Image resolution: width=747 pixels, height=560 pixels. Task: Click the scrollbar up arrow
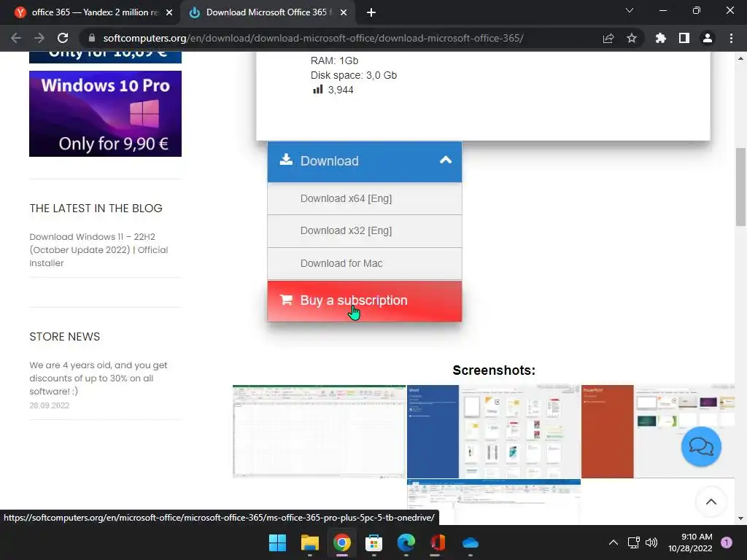(740, 58)
